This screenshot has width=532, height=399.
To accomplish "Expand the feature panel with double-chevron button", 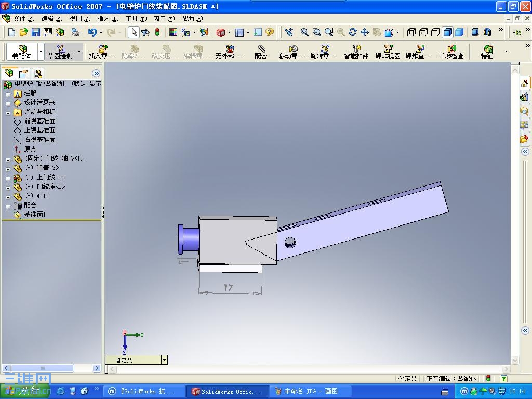I will [x=96, y=73].
